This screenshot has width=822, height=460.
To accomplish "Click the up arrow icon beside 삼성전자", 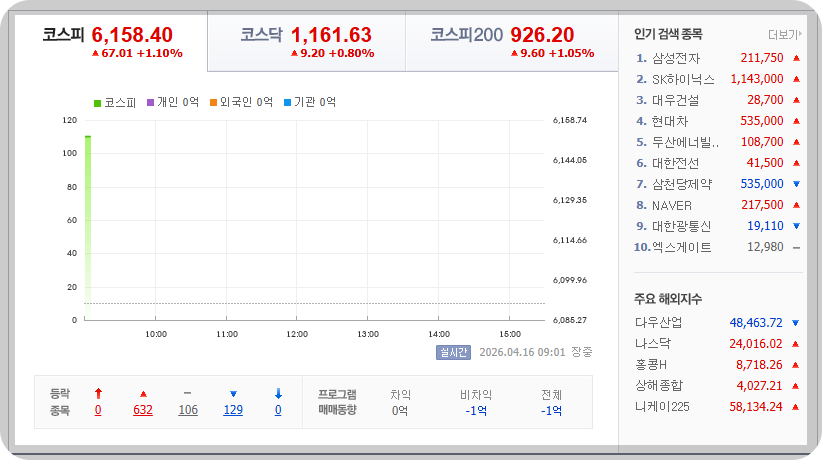I will pos(796,58).
